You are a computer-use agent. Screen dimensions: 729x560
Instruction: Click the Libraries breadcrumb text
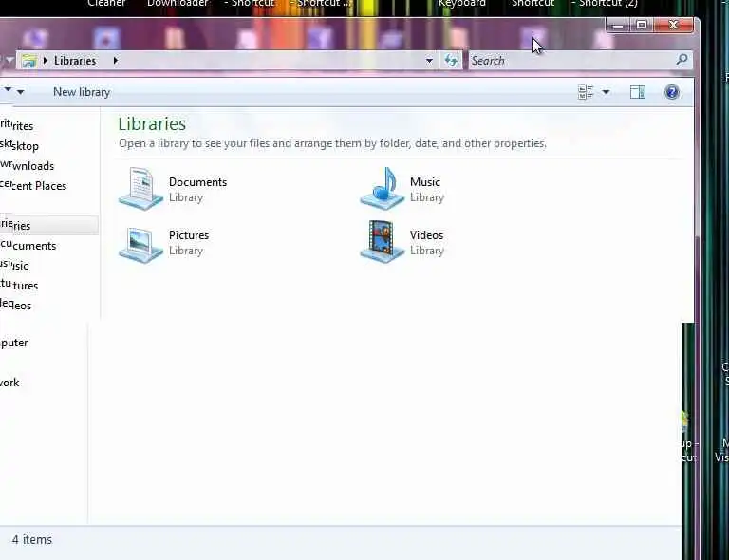(x=75, y=61)
